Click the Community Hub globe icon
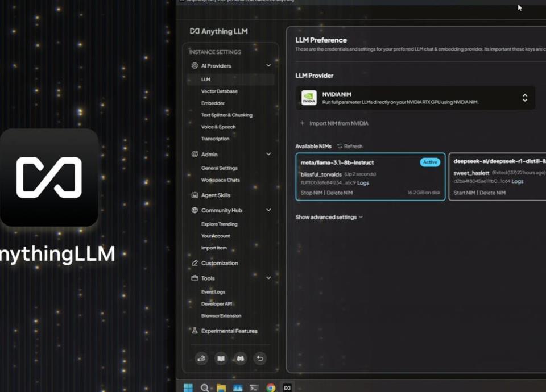Image resolution: width=546 pixels, height=392 pixels. pyautogui.click(x=195, y=210)
